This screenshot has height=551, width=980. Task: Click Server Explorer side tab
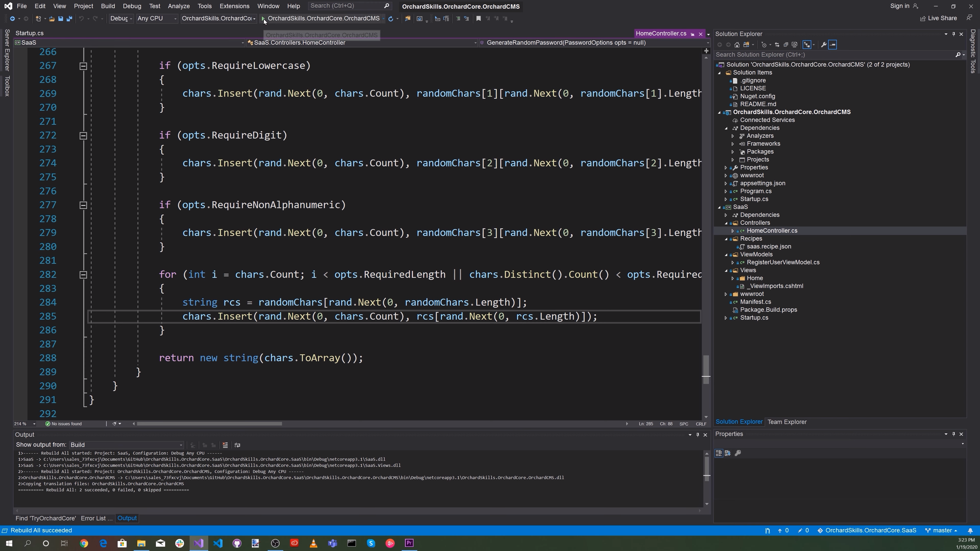click(7, 50)
